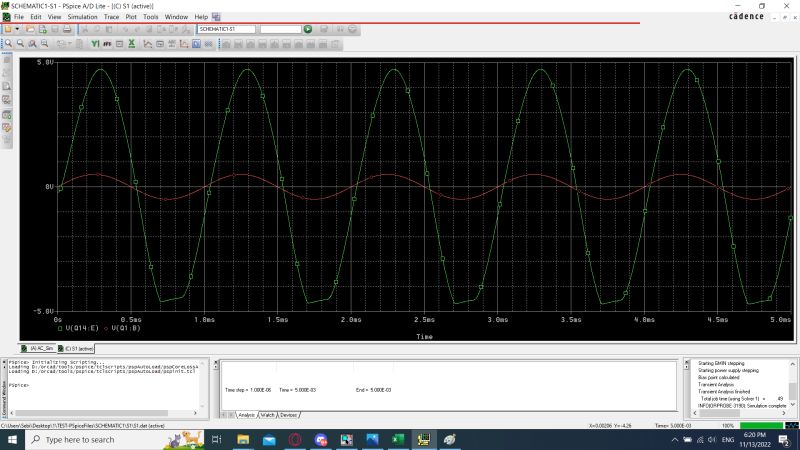Open the Simulation menu
The width and height of the screenshot is (800, 450).
(82, 17)
